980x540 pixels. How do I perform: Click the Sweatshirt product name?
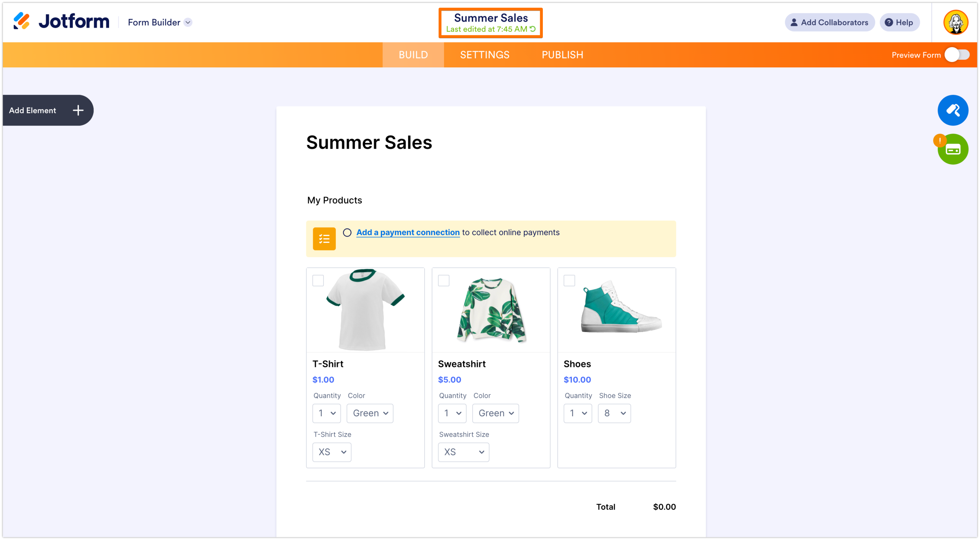click(x=462, y=364)
